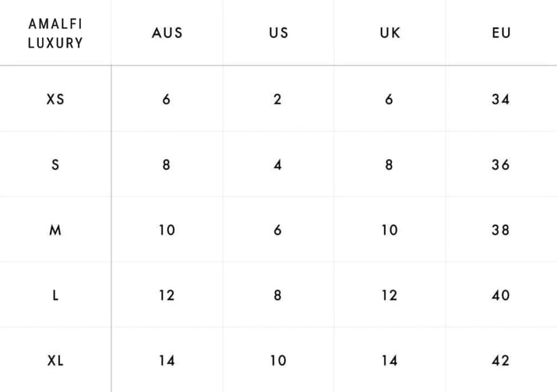Click the UK column header

[390, 33]
